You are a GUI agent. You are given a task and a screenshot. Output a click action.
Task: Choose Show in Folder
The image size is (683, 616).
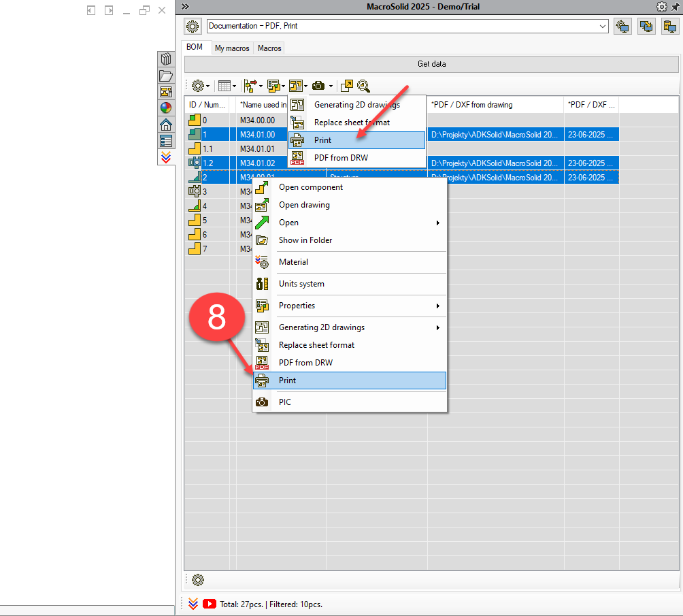350,240
